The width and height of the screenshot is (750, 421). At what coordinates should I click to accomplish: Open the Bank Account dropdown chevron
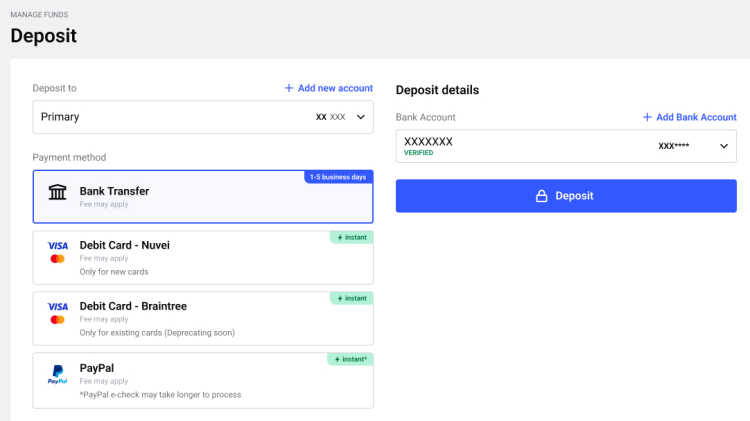(x=724, y=146)
